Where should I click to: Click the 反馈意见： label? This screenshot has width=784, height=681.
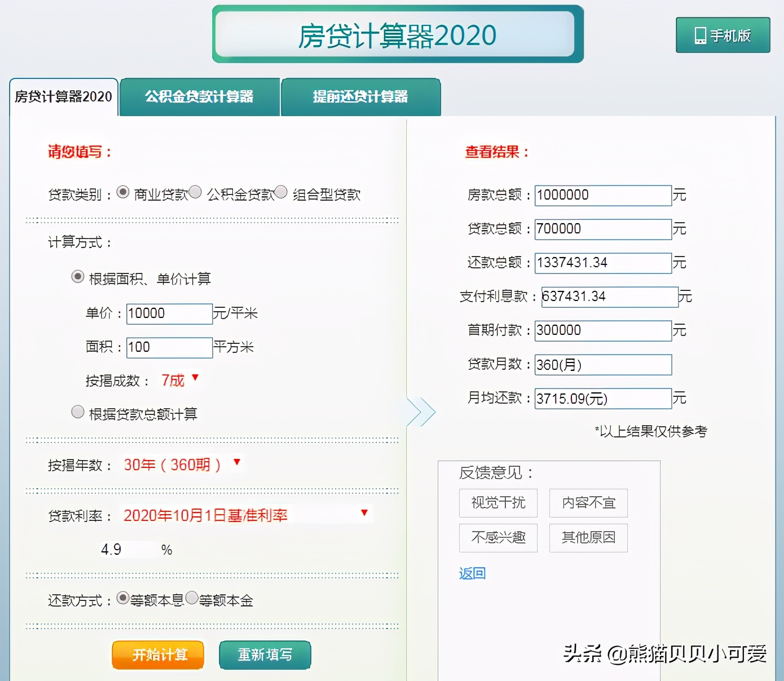(496, 472)
